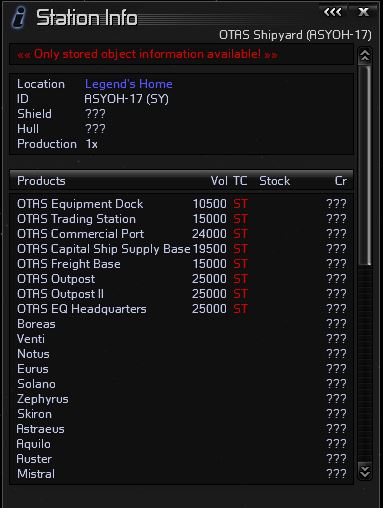Viewport: 383px width, 508px height.
Task: Click the vertical scrollbar thumb
Action: click(365, 165)
